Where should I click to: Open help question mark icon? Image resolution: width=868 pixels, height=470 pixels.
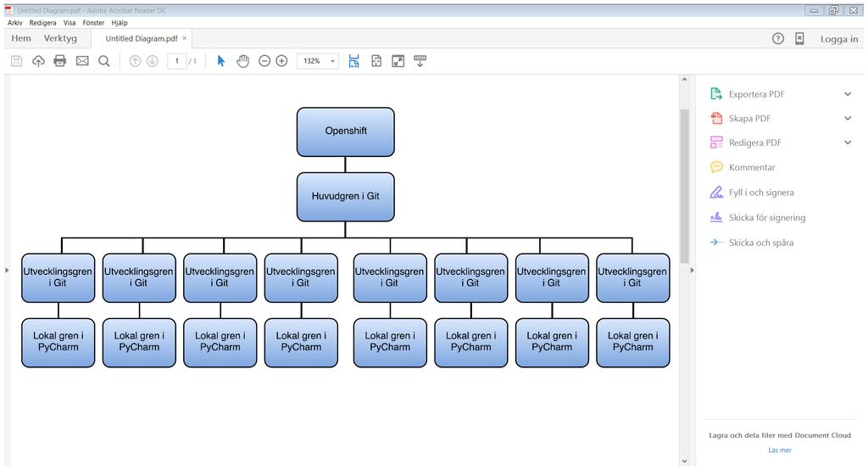(x=778, y=38)
